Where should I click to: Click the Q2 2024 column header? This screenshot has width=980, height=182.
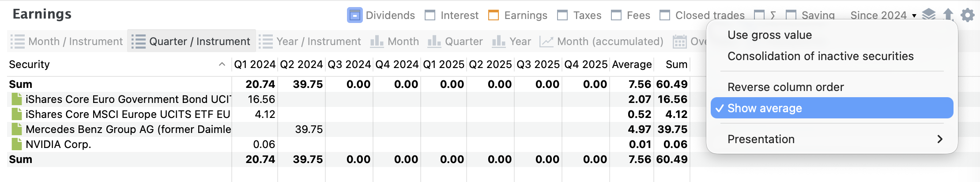[302, 64]
